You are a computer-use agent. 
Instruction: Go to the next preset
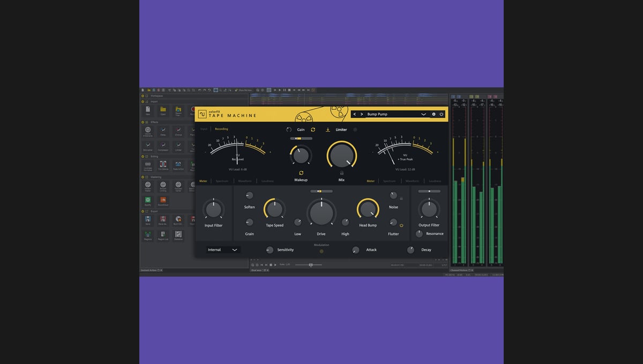362,114
